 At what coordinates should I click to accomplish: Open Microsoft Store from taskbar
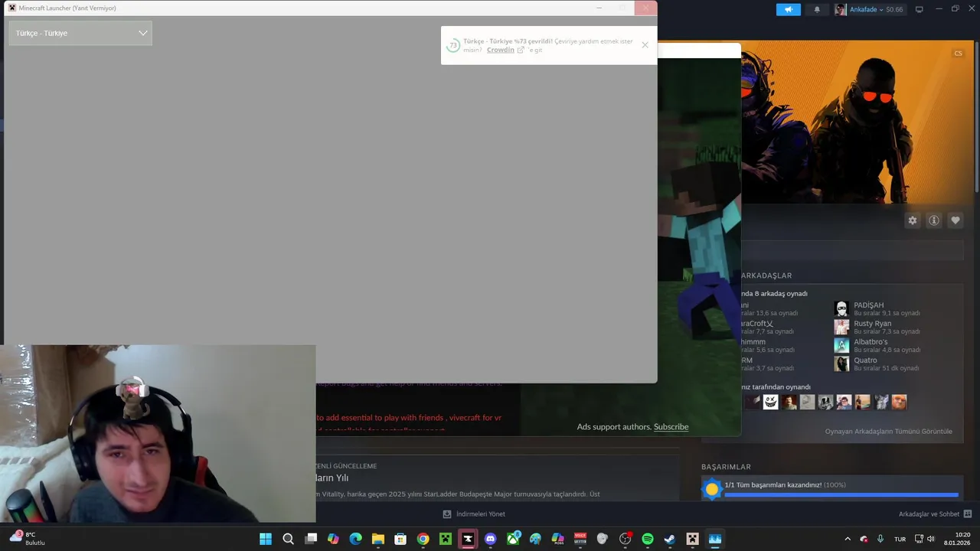coord(400,539)
